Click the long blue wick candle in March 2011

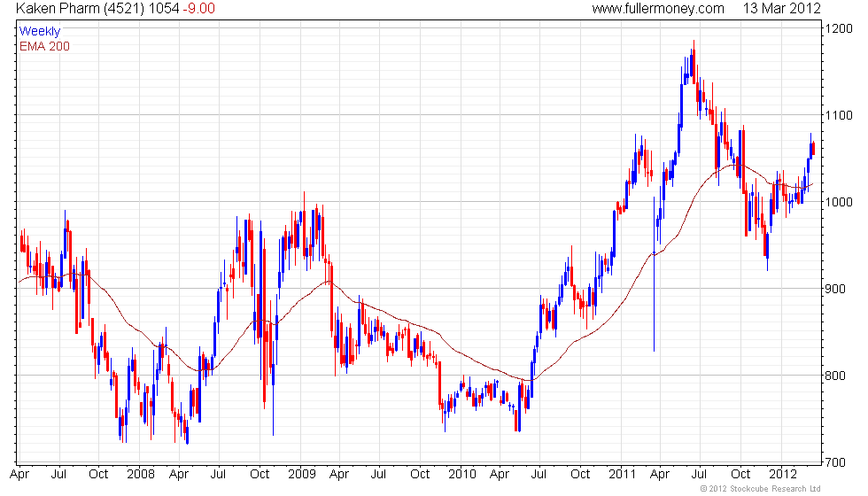(655, 274)
